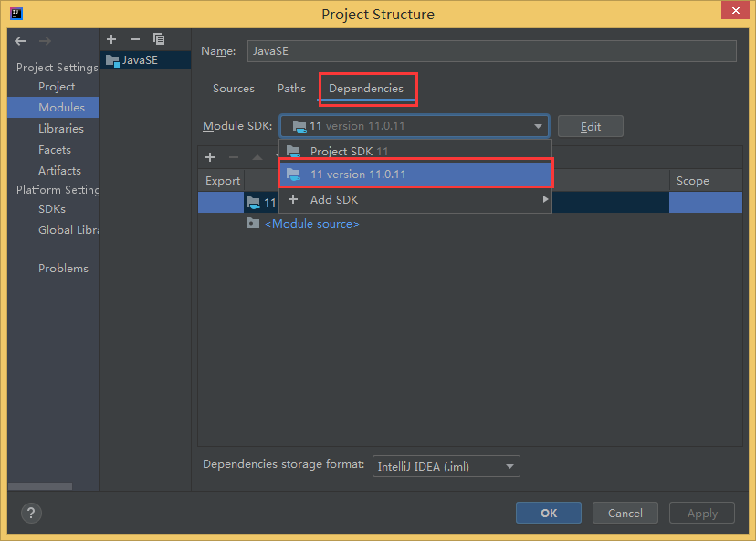Click the JavaSE module folder icon
Viewport: 756px width, 541px height.
(112, 60)
